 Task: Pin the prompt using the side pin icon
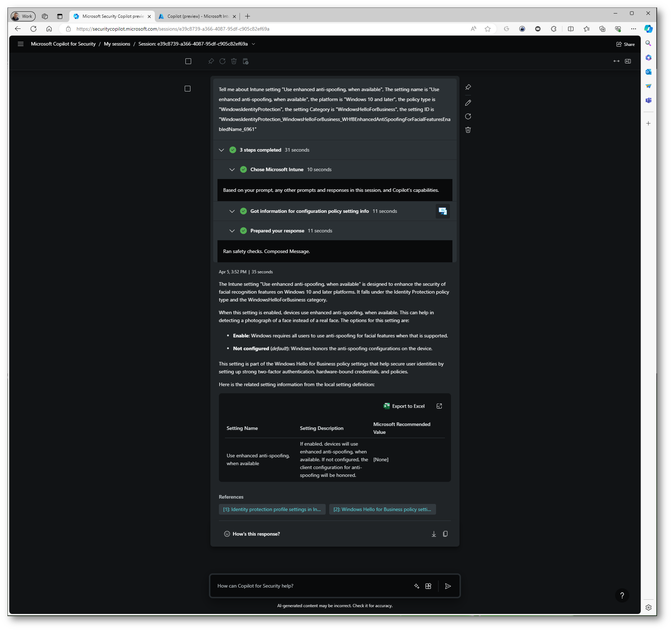(x=468, y=87)
